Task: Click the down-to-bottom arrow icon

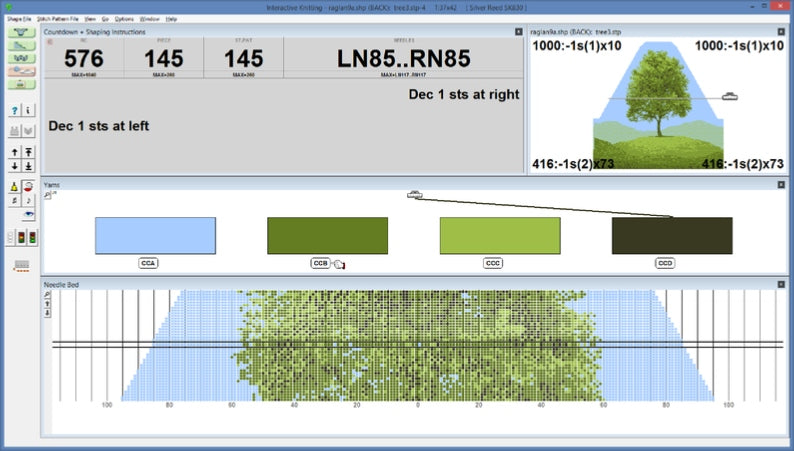Action: [28, 166]
